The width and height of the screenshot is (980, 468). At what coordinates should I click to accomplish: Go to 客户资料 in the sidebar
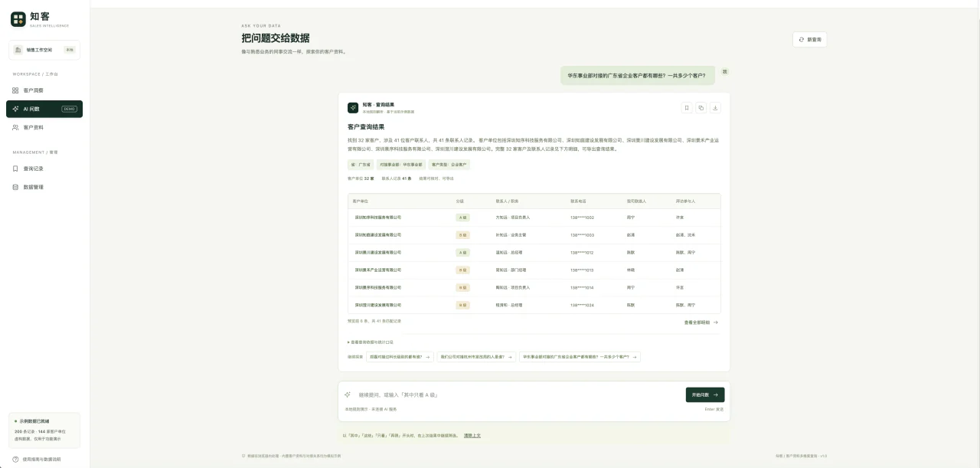[44, 127]
